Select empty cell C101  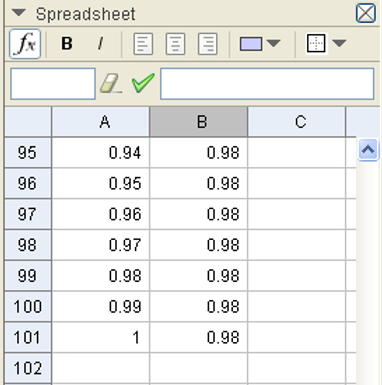coord(297,337)
